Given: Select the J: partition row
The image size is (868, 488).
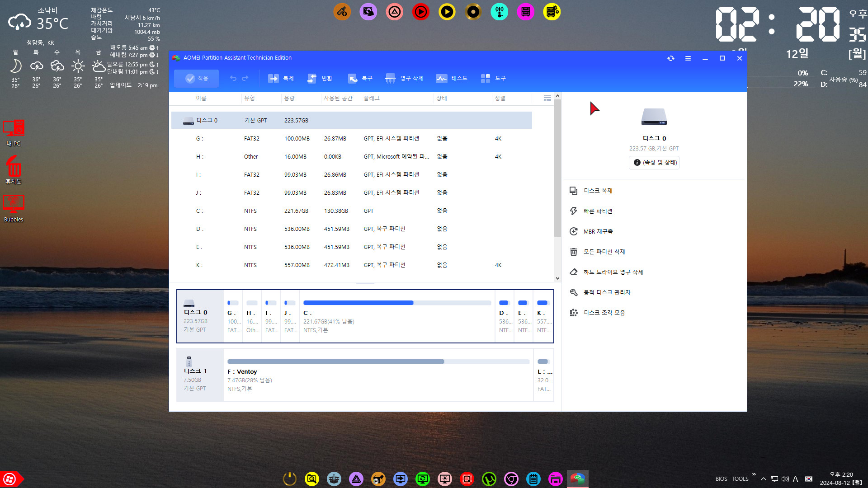Looking at the screenshot, I should 351,192.
